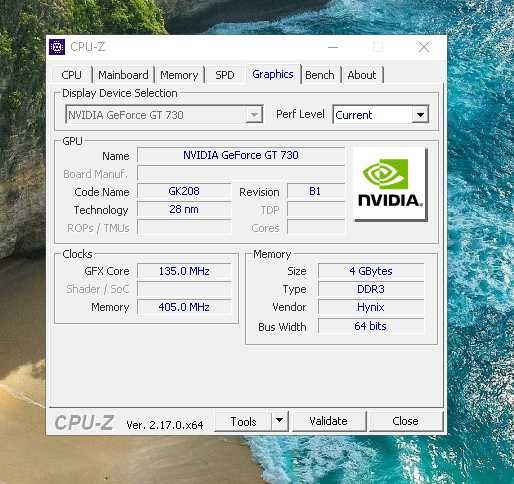Open the Memory tab

(x=179, y=75)
